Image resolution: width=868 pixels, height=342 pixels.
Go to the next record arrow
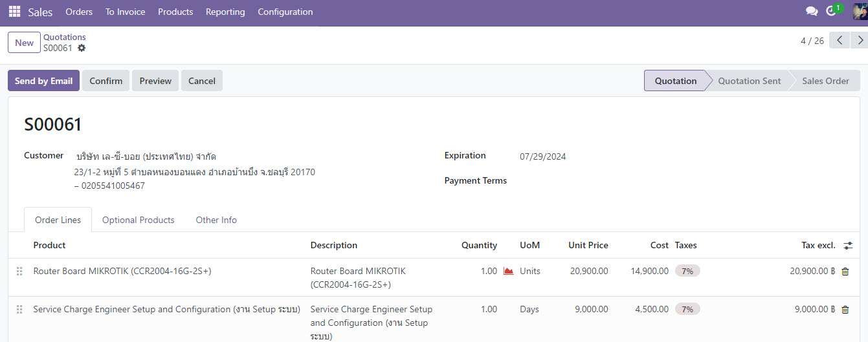[x=860, y=41]
